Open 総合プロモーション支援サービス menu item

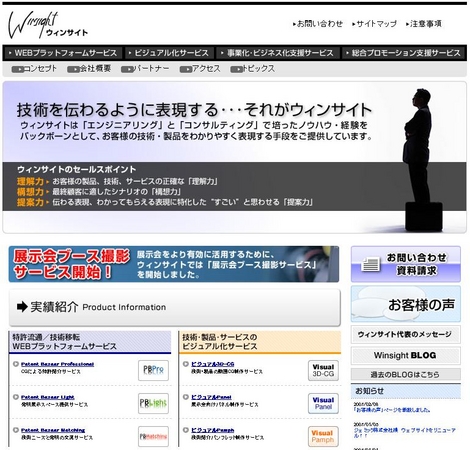[x=404, y=53]
